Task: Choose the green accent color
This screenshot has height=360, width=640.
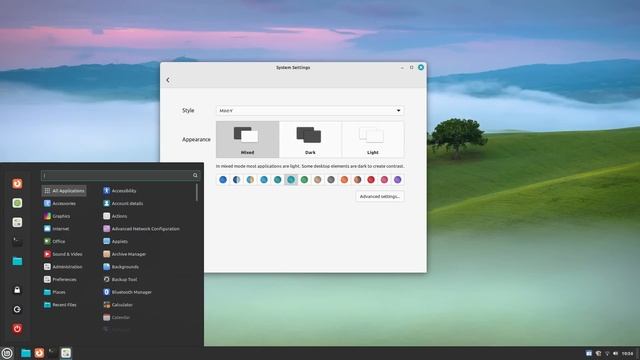Action: coord(304,180)
